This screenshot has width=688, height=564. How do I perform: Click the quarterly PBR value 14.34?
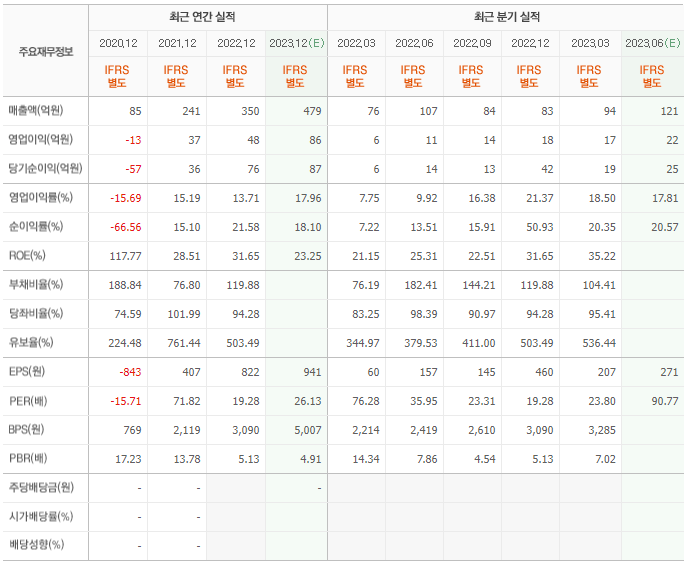pos(366,459)
